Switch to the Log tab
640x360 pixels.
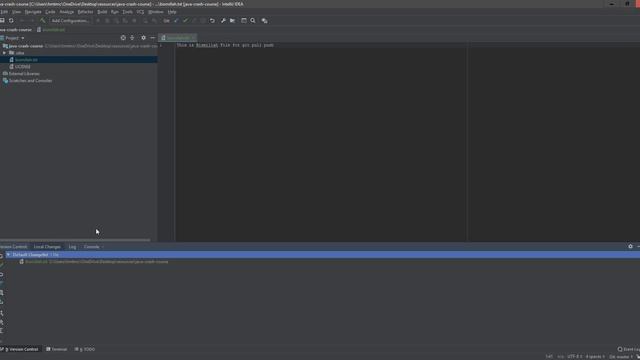pos(72,247)
